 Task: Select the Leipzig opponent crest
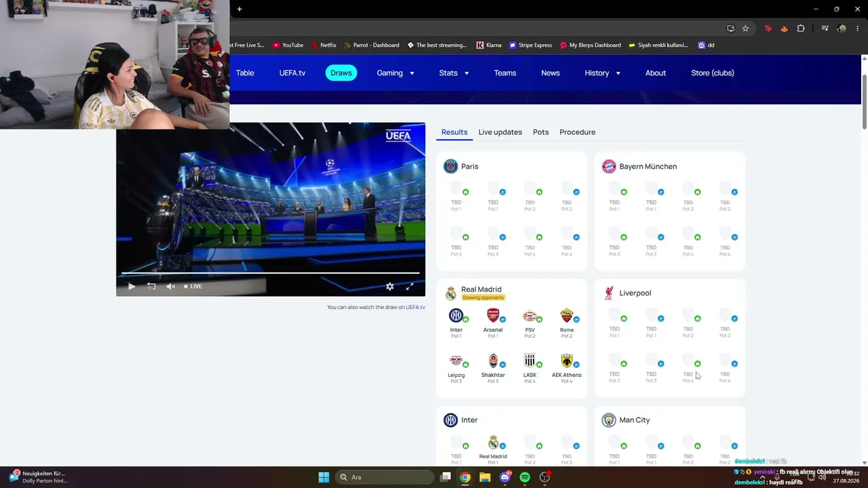click(456, 361)
